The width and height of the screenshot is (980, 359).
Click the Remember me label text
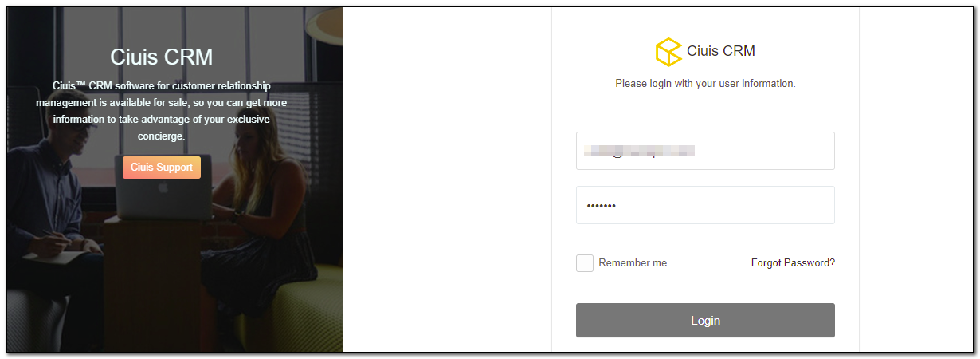click(x=633, y=263)
